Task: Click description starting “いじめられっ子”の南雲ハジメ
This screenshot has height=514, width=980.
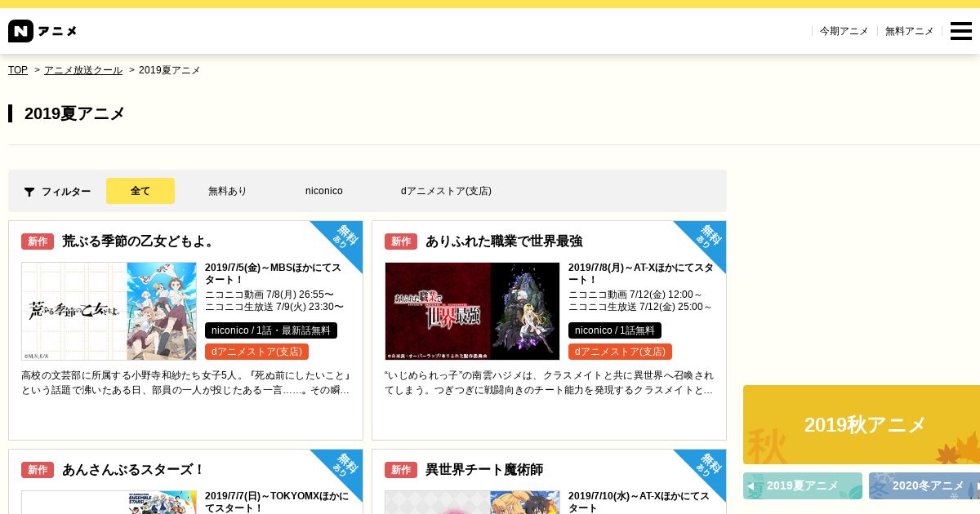Action: coord(549,383)
